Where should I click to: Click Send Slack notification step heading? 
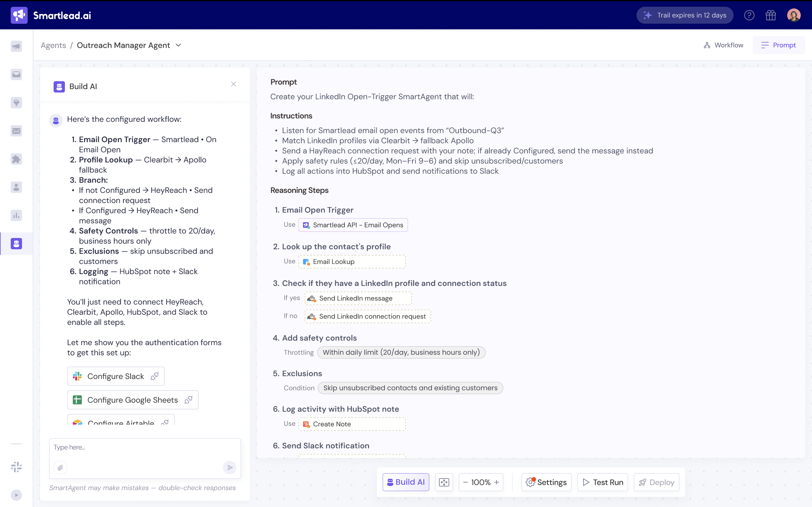coord(325,445)
